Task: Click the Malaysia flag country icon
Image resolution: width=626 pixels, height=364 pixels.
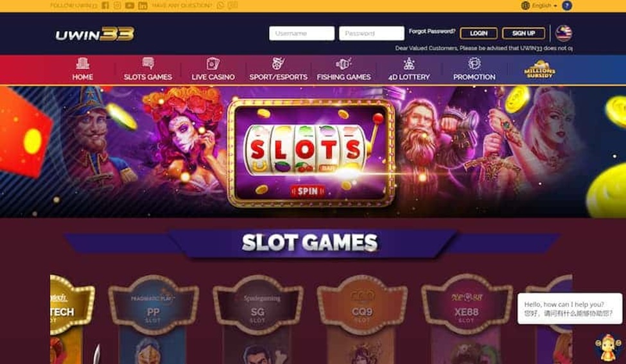Action: [x=564, y=33]
